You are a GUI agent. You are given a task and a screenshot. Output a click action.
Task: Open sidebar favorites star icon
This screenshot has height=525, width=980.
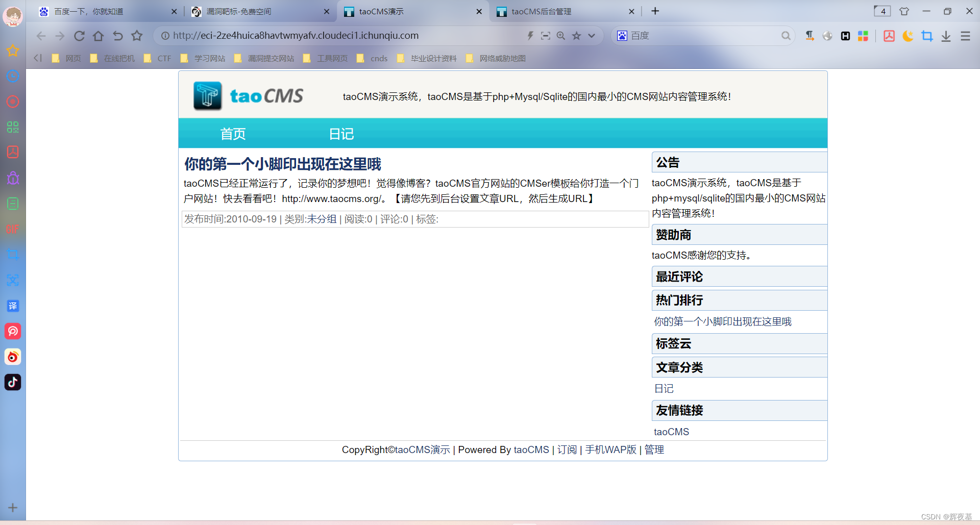(13, 51)
